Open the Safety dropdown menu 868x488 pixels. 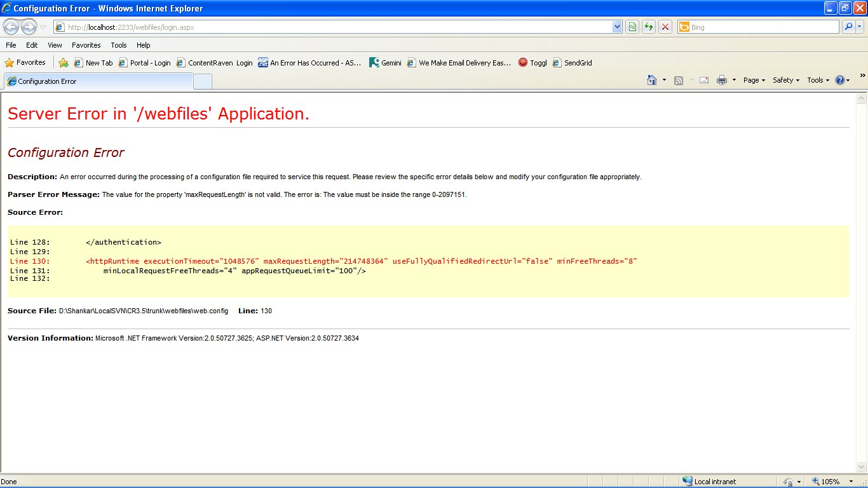pos(786,80)
